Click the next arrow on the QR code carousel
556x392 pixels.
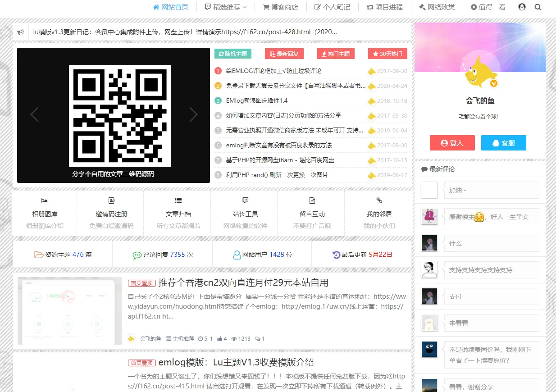[194, 115]
